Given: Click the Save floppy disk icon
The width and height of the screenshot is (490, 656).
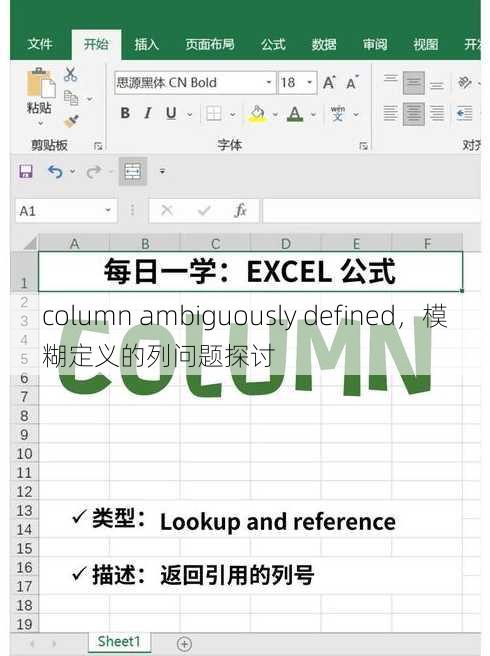Looking at the screenshot, I should click(x=26, y=172).
